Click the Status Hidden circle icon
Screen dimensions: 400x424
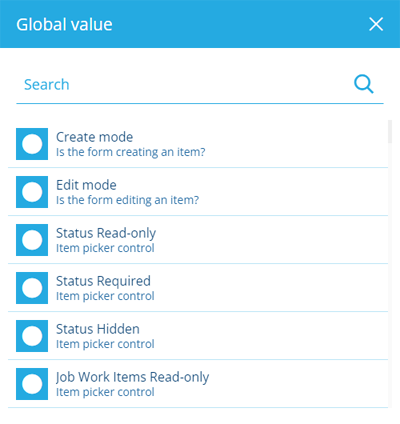pyautogui.click(x=32, y=336)
